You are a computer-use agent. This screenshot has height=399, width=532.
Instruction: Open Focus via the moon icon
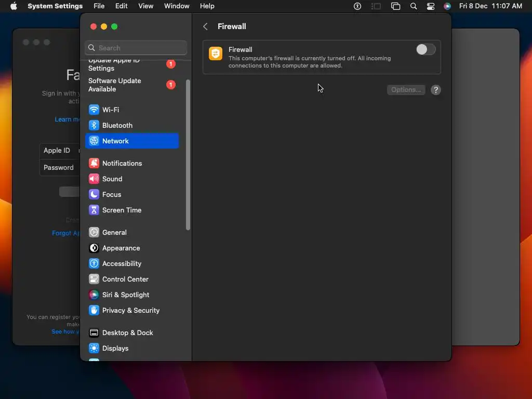(x=94, y=194)
